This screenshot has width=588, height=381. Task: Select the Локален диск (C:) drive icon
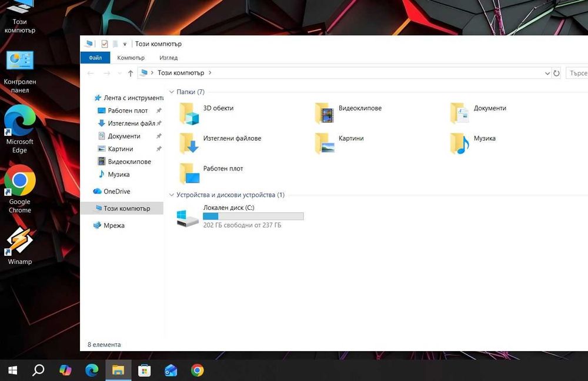tap(188, 218)
